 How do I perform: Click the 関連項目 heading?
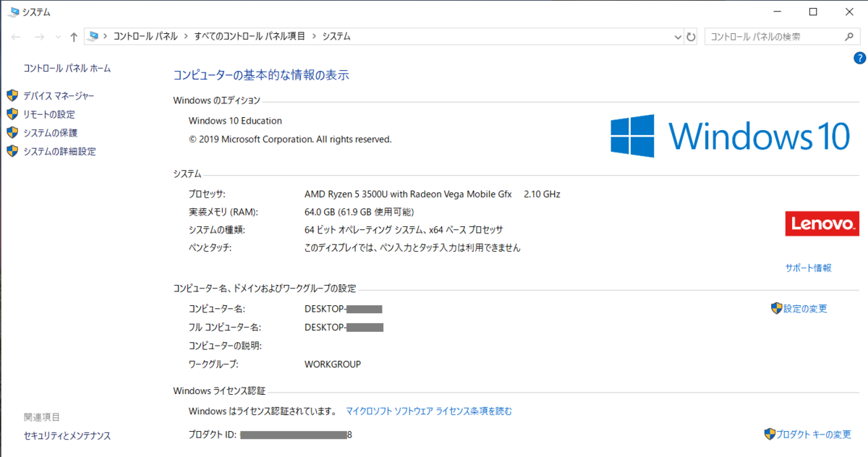[x=42, y=417]
